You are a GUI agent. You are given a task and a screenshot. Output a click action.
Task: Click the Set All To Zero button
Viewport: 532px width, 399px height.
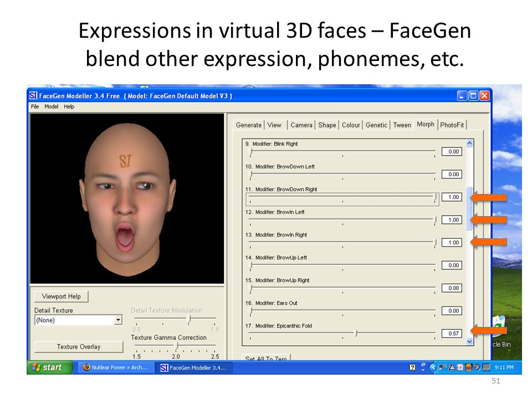266,358
